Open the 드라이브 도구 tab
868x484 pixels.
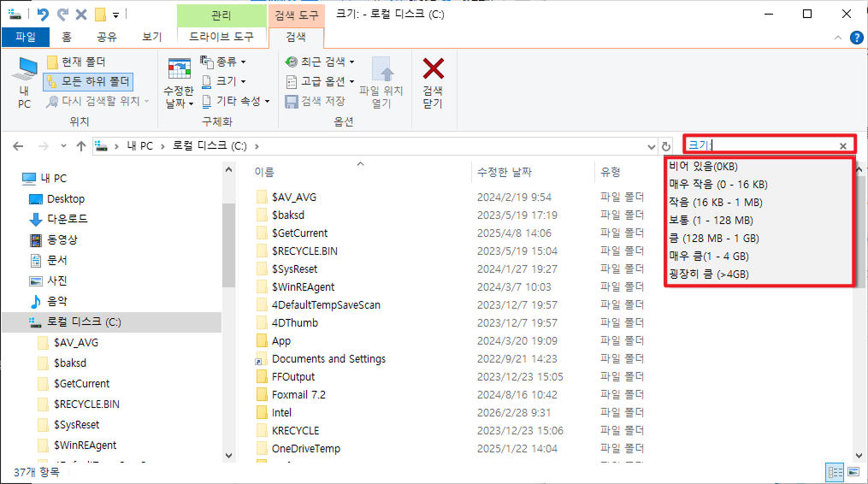(x=221, y=37)
